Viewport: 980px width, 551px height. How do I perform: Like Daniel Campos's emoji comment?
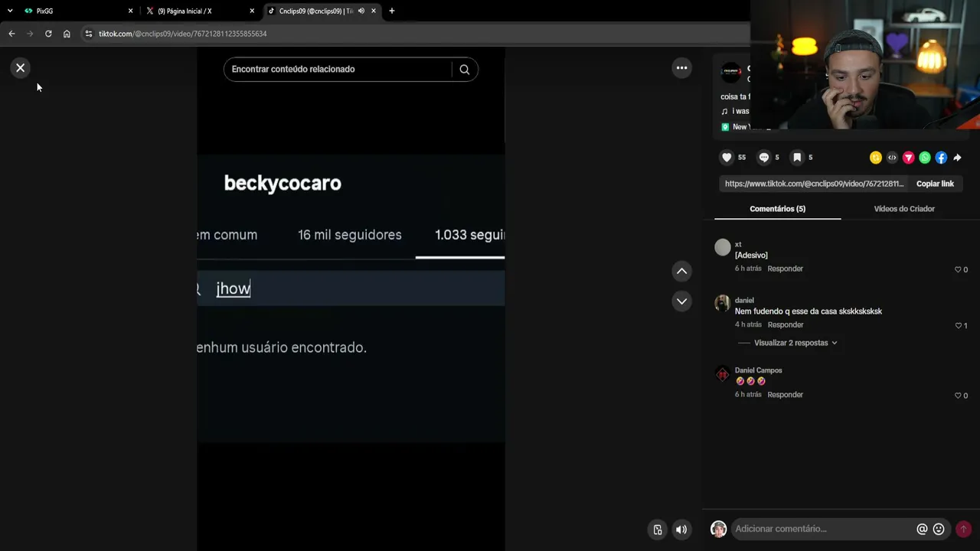coord(958,396)
